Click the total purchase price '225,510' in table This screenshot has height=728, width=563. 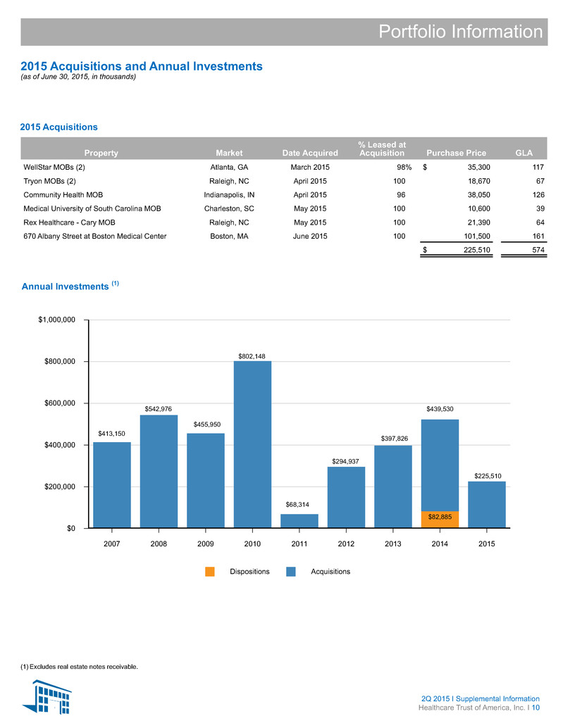[x=477, y=250]
